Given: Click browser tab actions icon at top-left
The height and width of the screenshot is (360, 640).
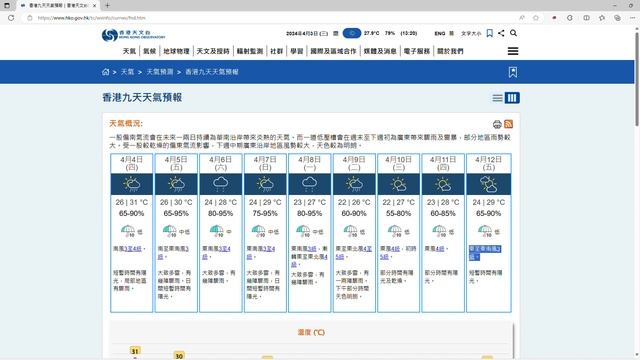Looking at the screenshot, I should click(x=7, y=5).
